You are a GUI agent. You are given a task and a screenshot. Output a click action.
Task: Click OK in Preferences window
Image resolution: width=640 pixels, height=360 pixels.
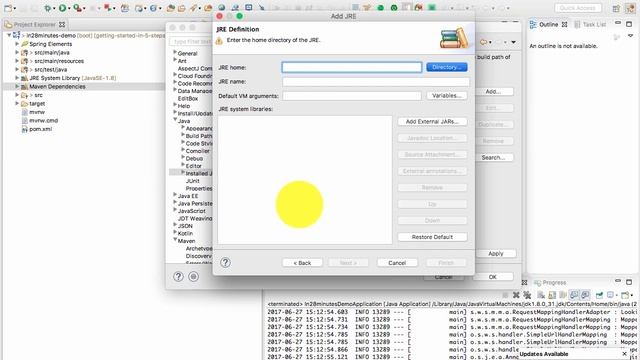pos(493,277)
